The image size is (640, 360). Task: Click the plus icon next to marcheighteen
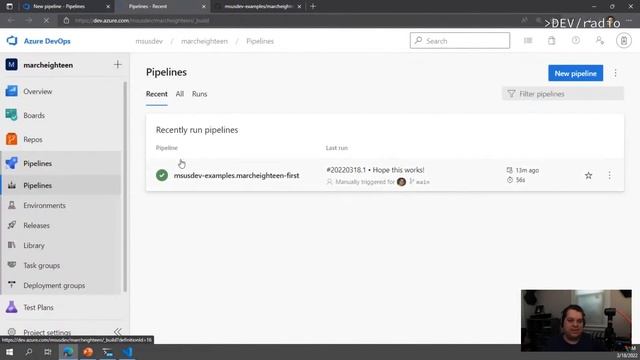[x=118, y=64]
